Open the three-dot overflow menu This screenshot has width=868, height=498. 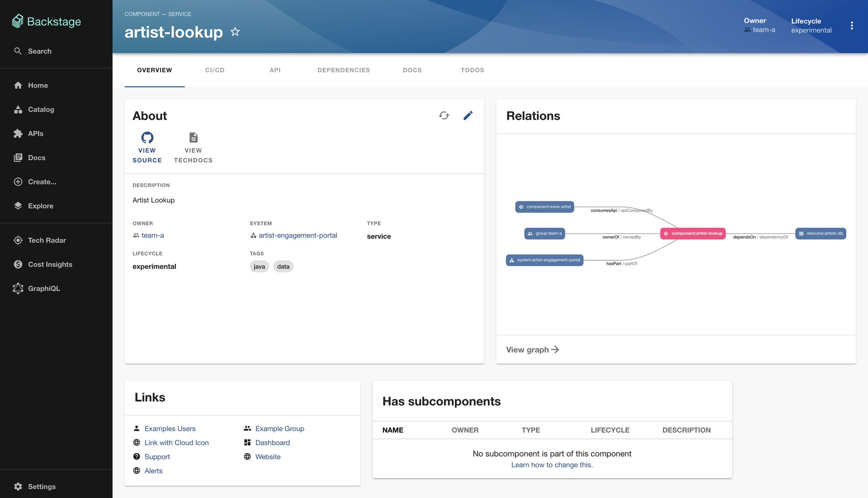[852, 25]
